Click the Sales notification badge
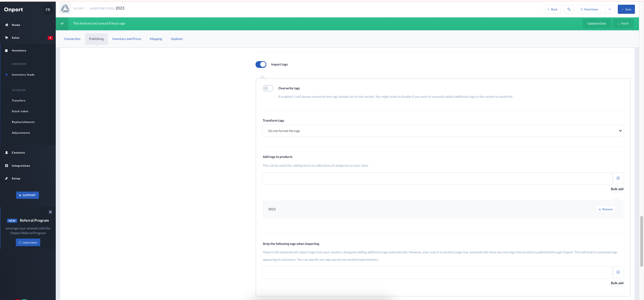 coord(50,38)
